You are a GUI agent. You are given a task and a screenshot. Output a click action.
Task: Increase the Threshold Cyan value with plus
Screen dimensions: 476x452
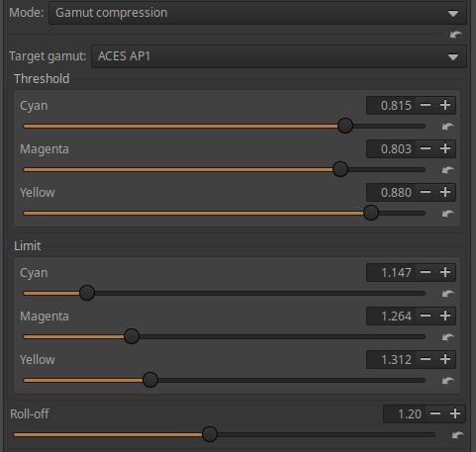coord(445,105)
